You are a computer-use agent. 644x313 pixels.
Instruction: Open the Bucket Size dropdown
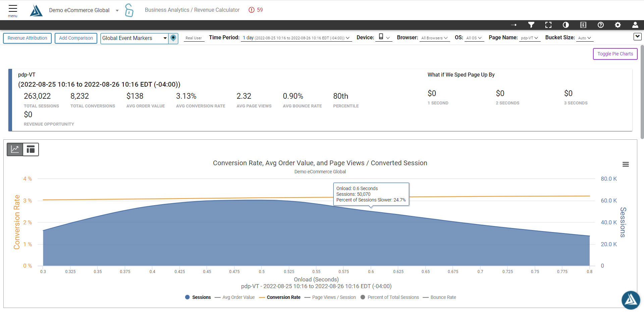coord(585,38)
